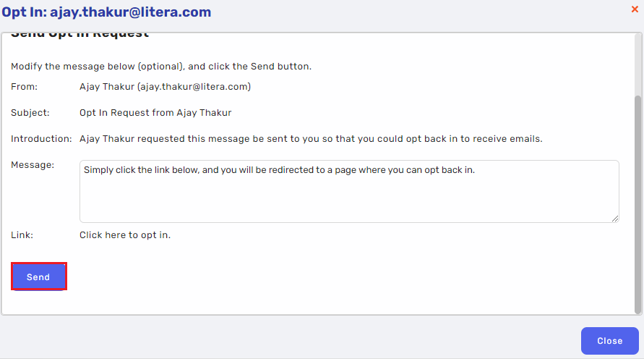Click the message box resize grip icon

coord(615,219)
